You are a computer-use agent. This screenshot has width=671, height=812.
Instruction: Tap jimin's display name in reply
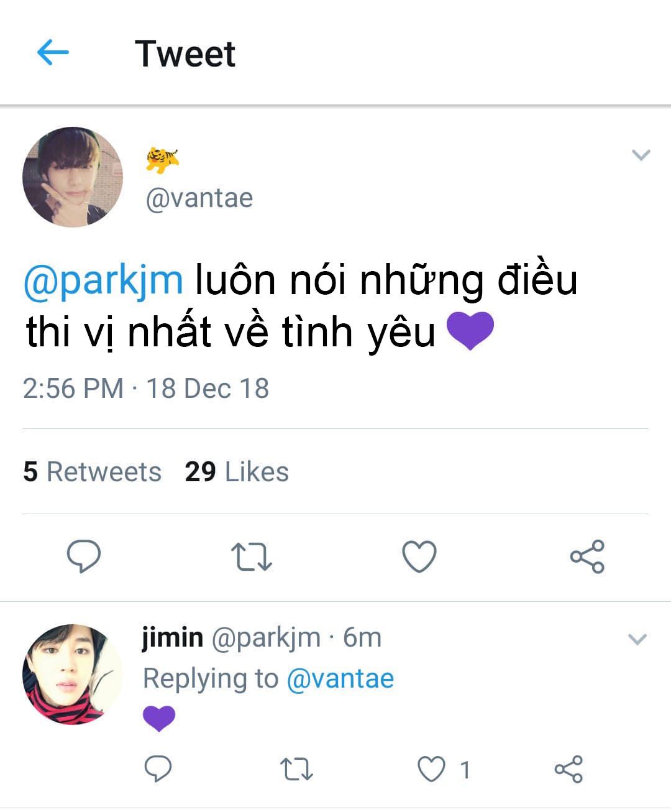pyautogui.click(x=172, y=638)
